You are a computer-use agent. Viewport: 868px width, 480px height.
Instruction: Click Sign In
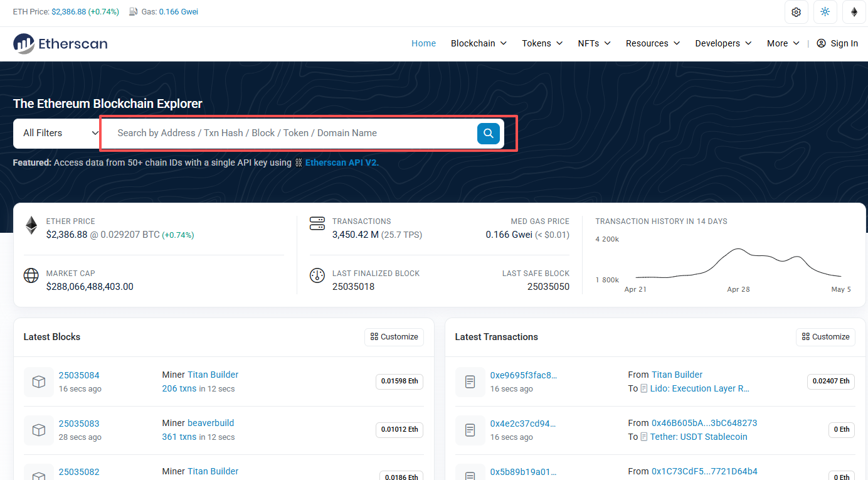(837, 43)
